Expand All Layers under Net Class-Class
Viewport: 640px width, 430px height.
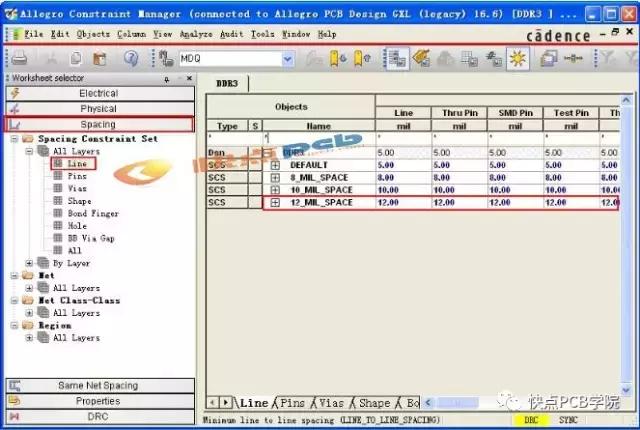[x=29, y=313]
